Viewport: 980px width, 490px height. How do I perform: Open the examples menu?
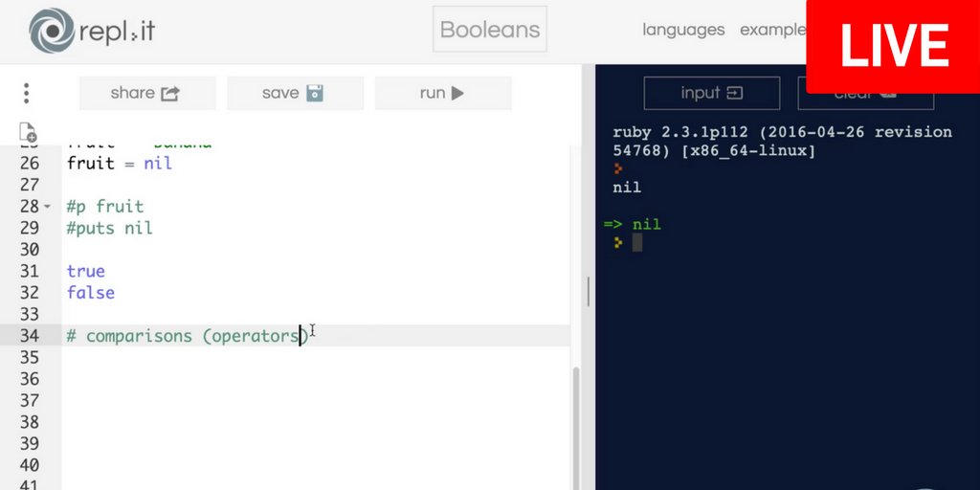tap(773, 30)
